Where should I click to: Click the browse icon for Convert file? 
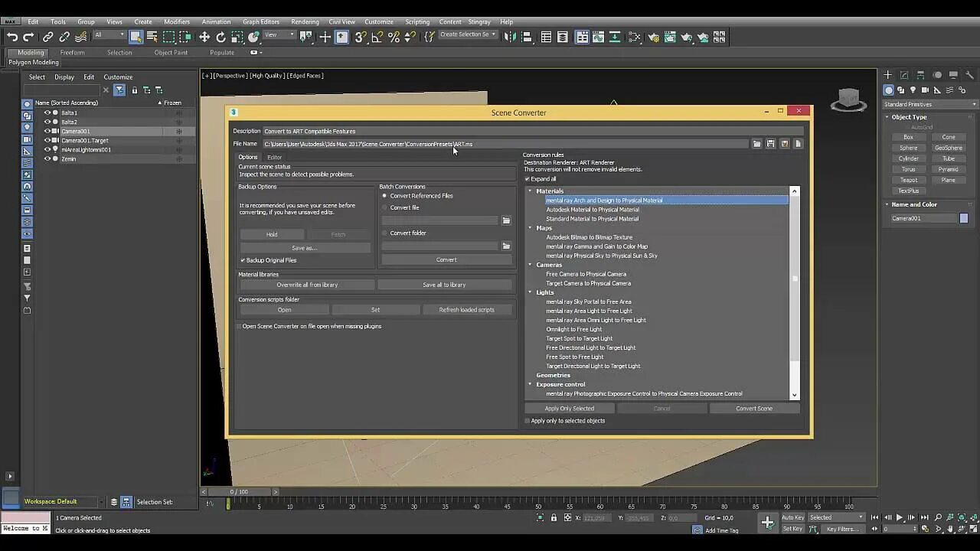(506, 220)
